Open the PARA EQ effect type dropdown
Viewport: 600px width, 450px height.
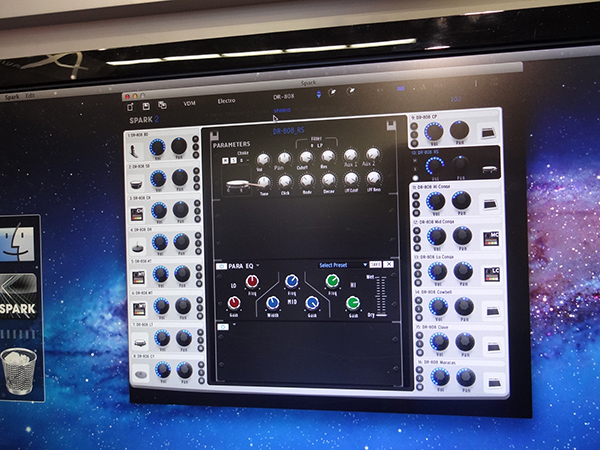point(258,265)
